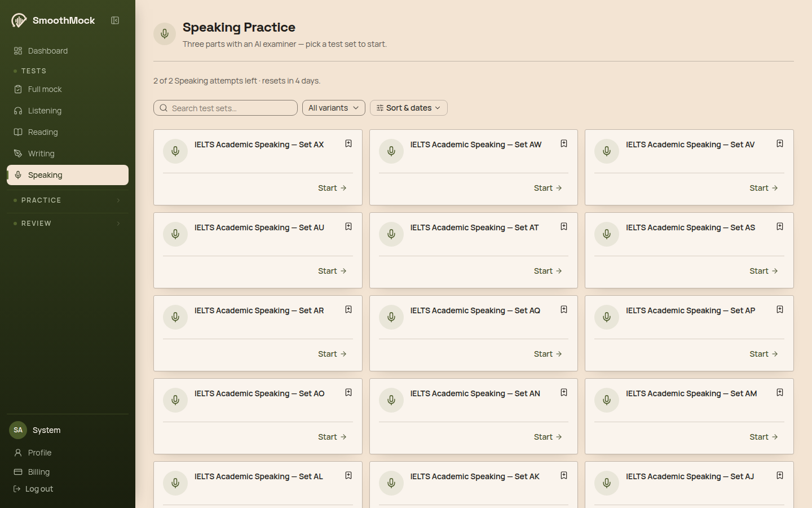Save Set AM with bookmark icon
The image size is (812, 508).
tap(780, 393)
